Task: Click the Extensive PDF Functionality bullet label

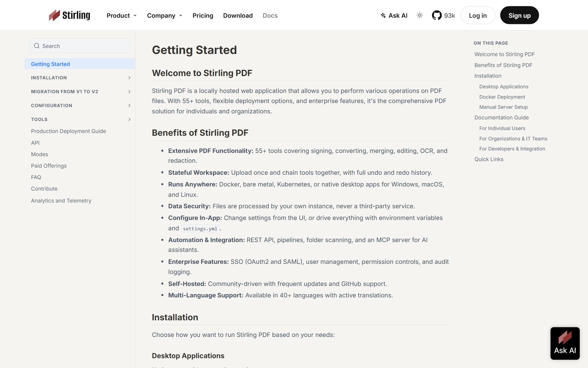Action: 211,151
